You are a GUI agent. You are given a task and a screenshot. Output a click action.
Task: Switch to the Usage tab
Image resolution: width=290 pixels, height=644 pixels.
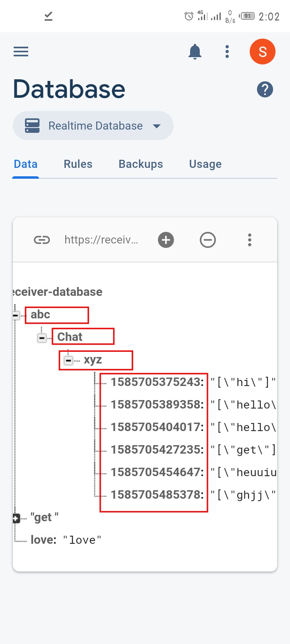(x=205, y=164)
